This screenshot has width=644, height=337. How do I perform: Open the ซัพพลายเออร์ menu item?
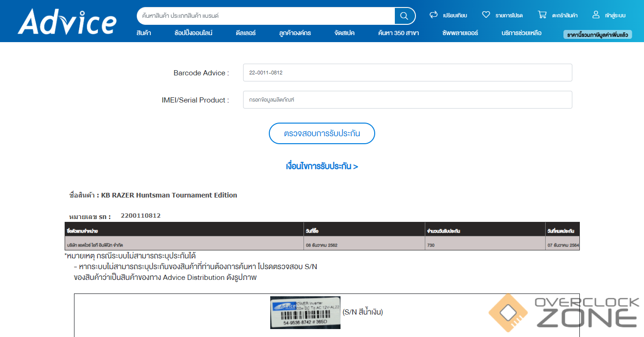460,33
